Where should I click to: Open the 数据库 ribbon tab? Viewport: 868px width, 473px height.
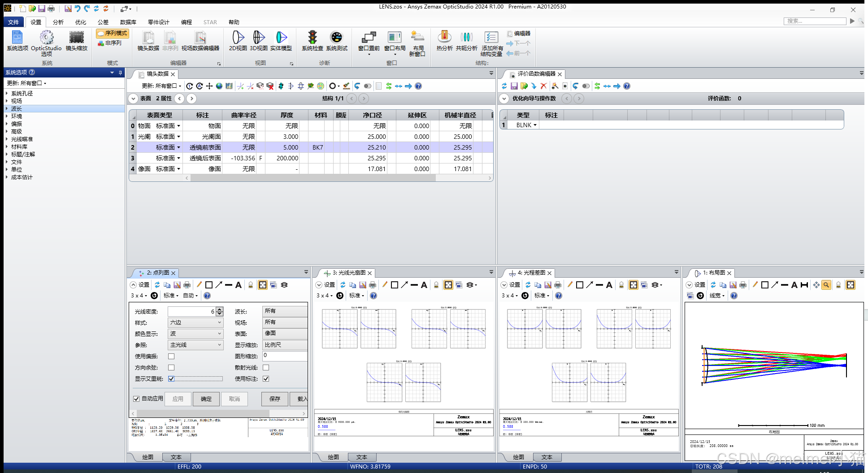pyautogui.click(x=128, y=22)
